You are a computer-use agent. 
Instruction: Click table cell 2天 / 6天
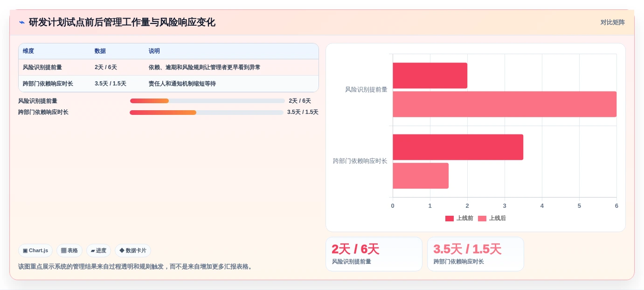(x=106, y=67)
